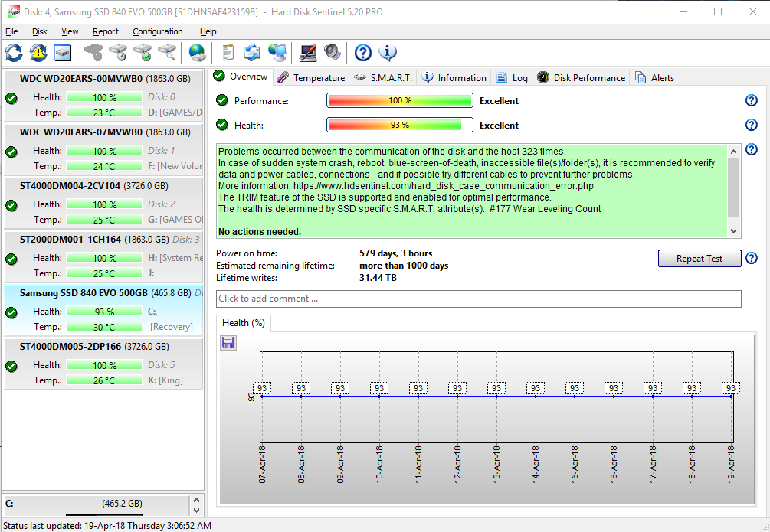Click the up arrow next to C: partition
The height and width of the screenshot is (532, 770).
click(196, 500)
